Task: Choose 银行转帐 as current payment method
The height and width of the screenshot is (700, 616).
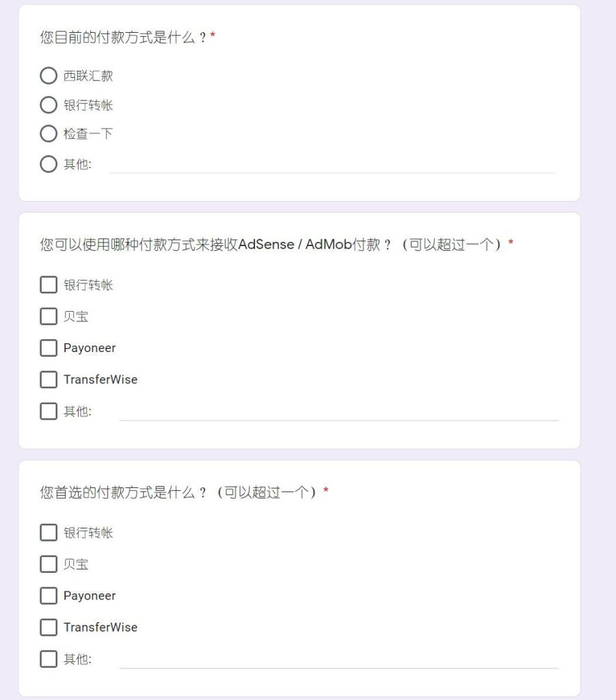Action: (x=49, y=105)
